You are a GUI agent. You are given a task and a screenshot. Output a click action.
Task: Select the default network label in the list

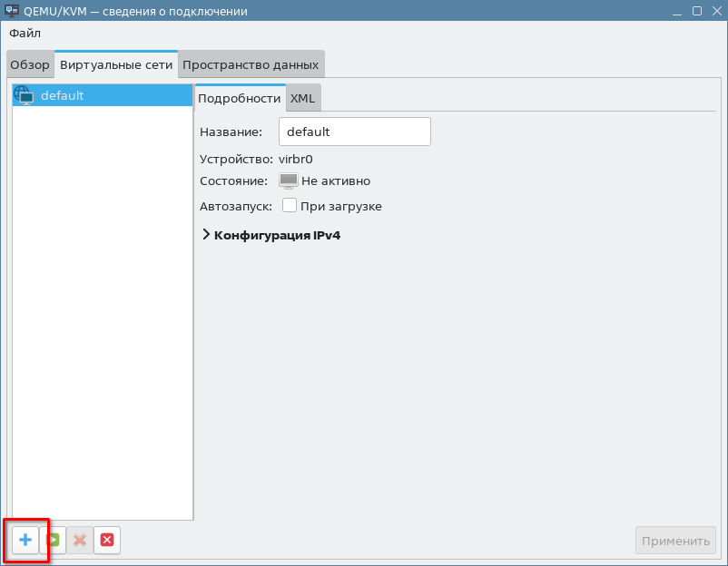coord(63,95)
